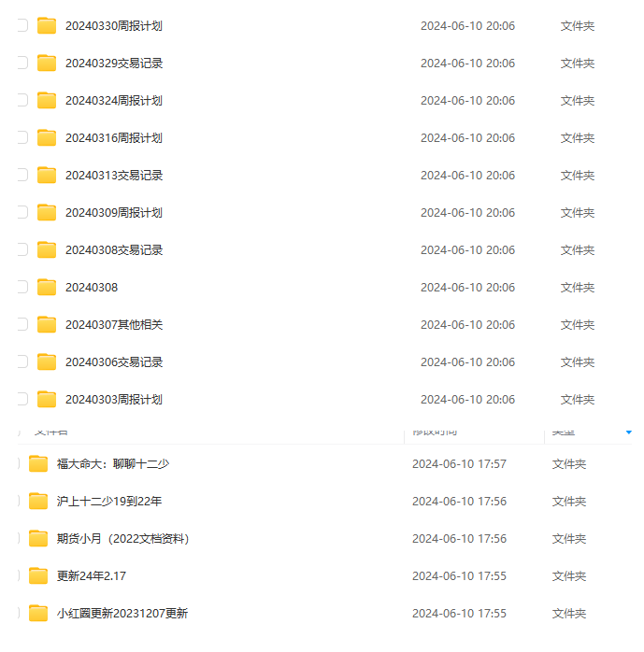Click folder icon for 20240329交易记录
The height and width of the screenshot is (652, 644).
tap(47, 64)
